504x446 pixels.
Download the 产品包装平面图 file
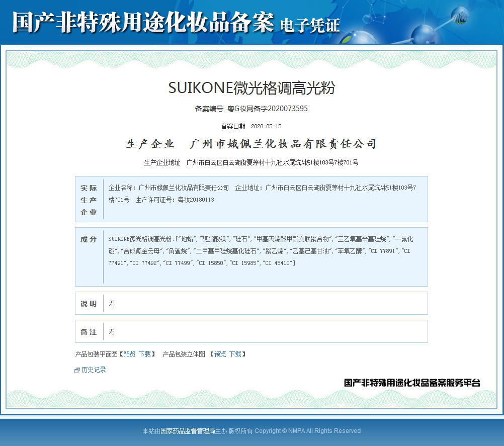pyautogui.click(x=144, y=354)
